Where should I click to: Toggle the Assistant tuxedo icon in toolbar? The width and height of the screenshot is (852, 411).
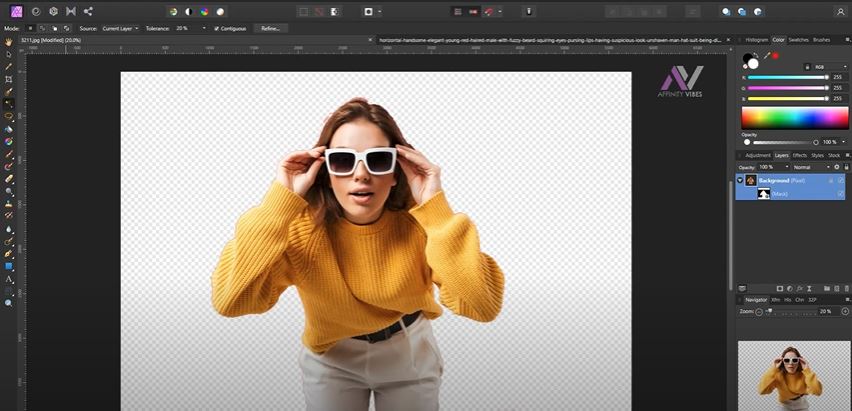[x=529, y=11]
